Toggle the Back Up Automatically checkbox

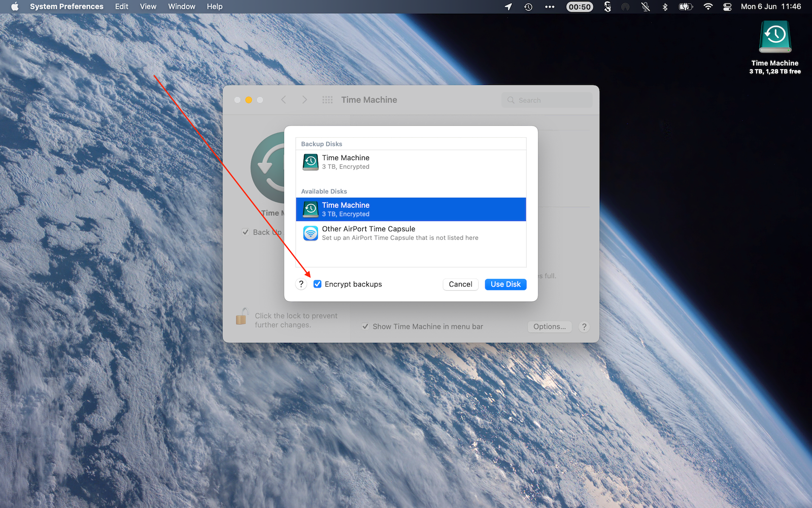coord(245,232)
